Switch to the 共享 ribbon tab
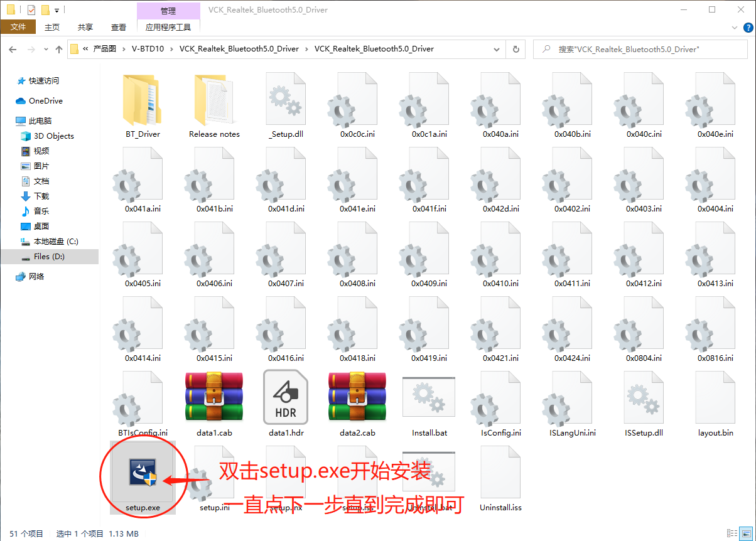756x541 pixels. point(85,27)
